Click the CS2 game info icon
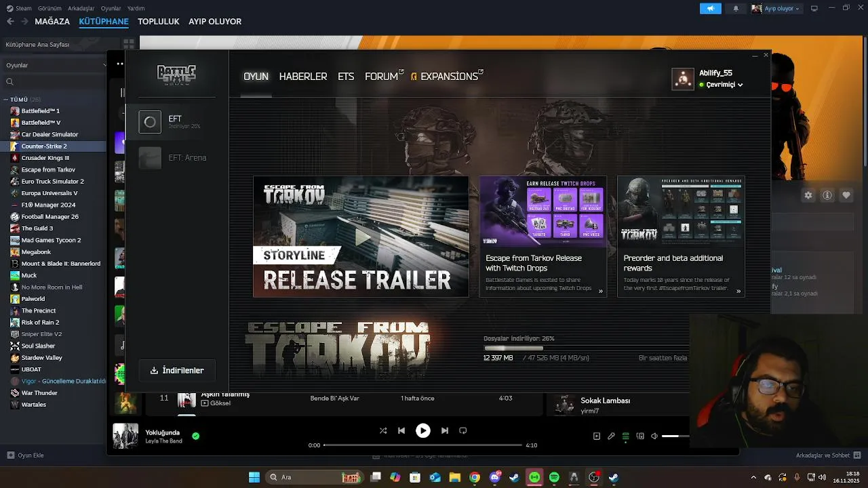868x488 pixels. point(827,195)
